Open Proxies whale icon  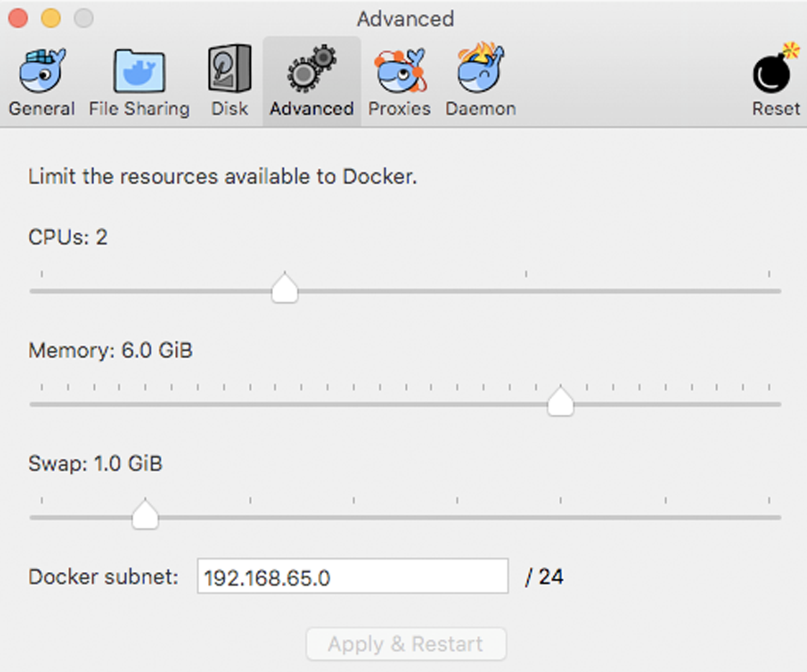[x=399, y=71]
